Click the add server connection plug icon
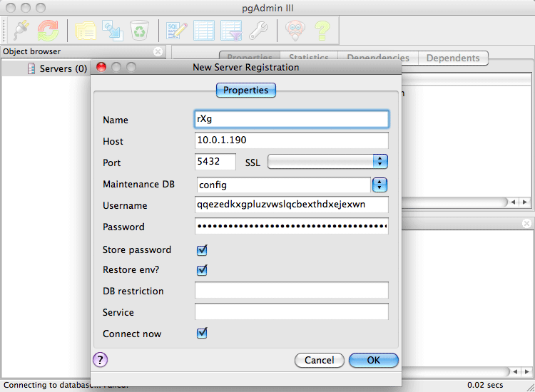This screenshot has height=392, width=535. [x=21, y=31]
